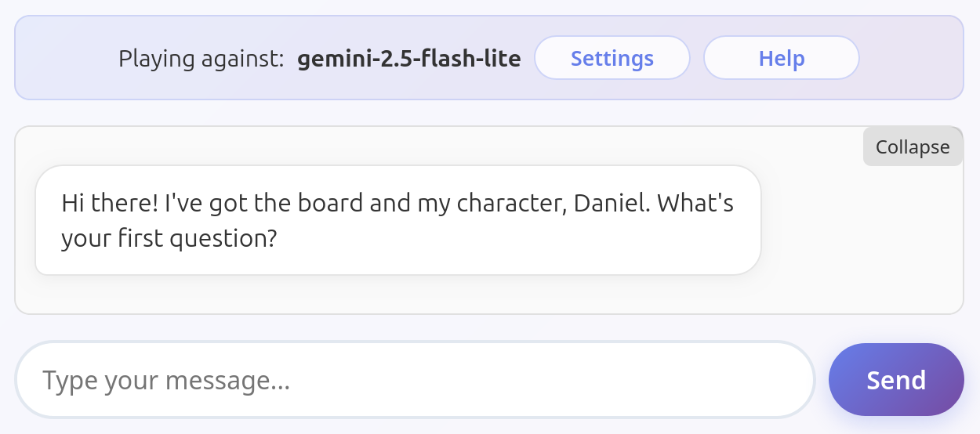Send the typed message
The height and width of the screenshot is (434, 980).
pyautogui.click(x=896, y=380)
